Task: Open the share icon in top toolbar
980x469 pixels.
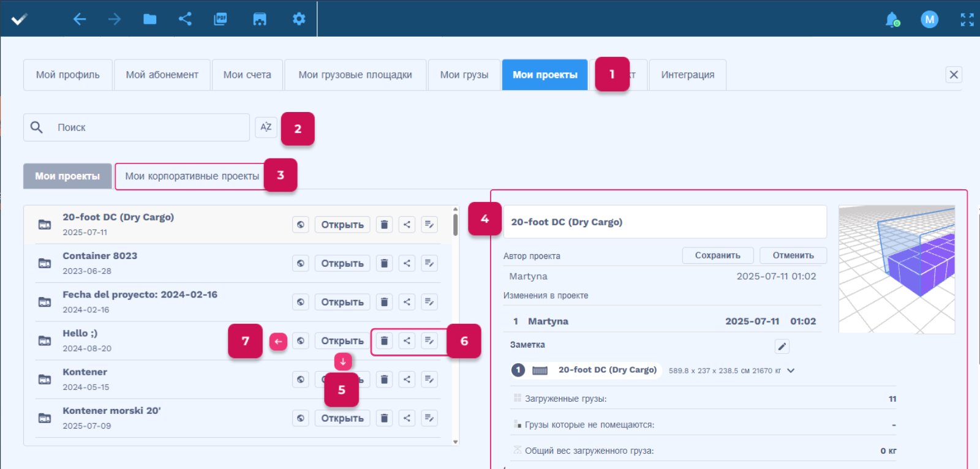Action: tap(185, 19)
